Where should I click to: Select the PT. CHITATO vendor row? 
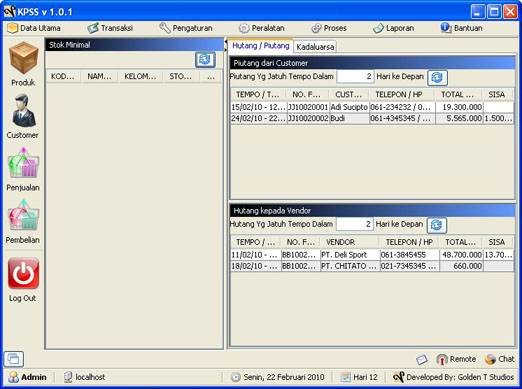(372, 266)
